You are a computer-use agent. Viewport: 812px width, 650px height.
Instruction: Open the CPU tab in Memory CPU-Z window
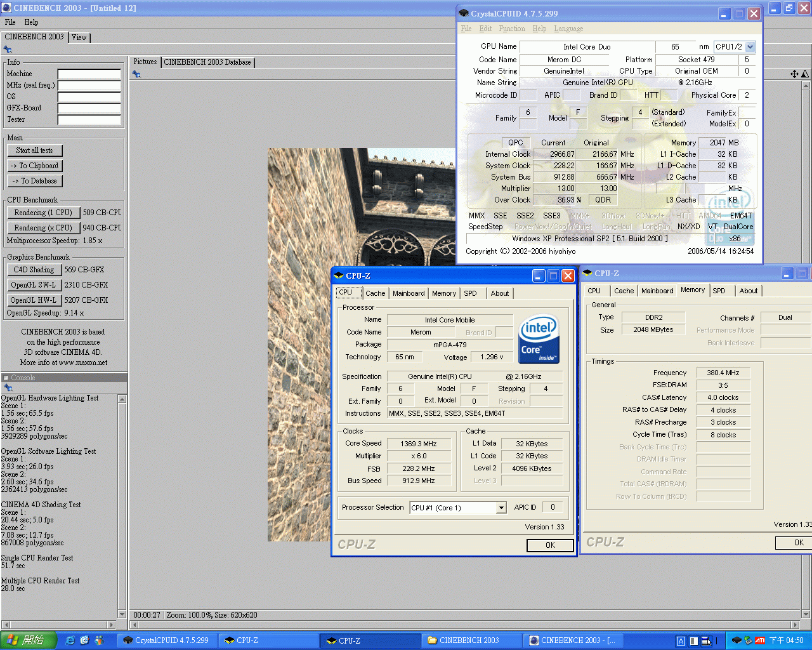click(x=594, y=291)
